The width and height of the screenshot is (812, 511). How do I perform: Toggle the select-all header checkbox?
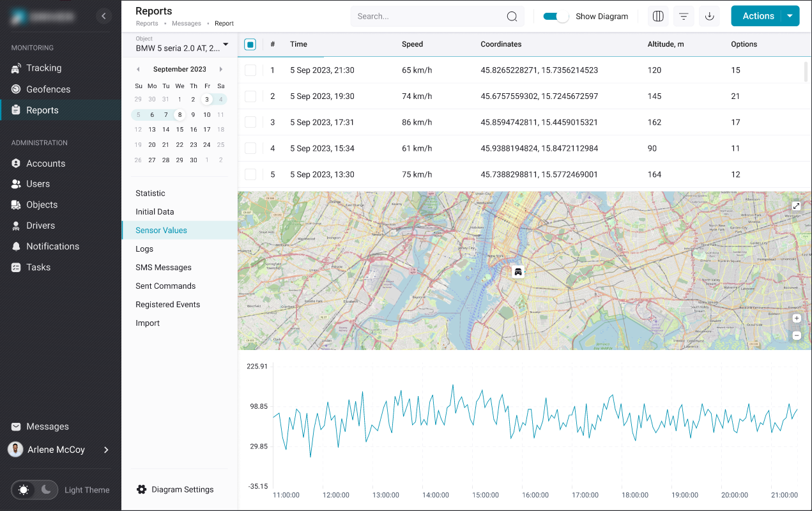pos(250,45)
